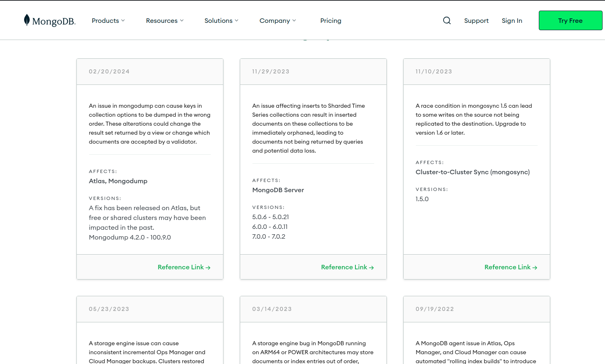Open Reference Link for mongodump issue
This screenshot has width=605, height=364.
coord(181,267)
